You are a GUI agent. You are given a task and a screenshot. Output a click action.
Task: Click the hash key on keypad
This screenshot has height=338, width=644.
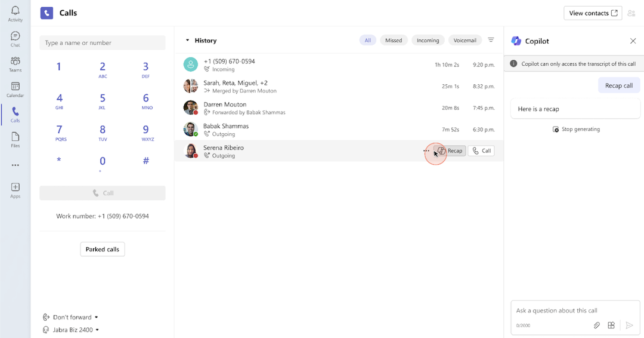(146, 161)
